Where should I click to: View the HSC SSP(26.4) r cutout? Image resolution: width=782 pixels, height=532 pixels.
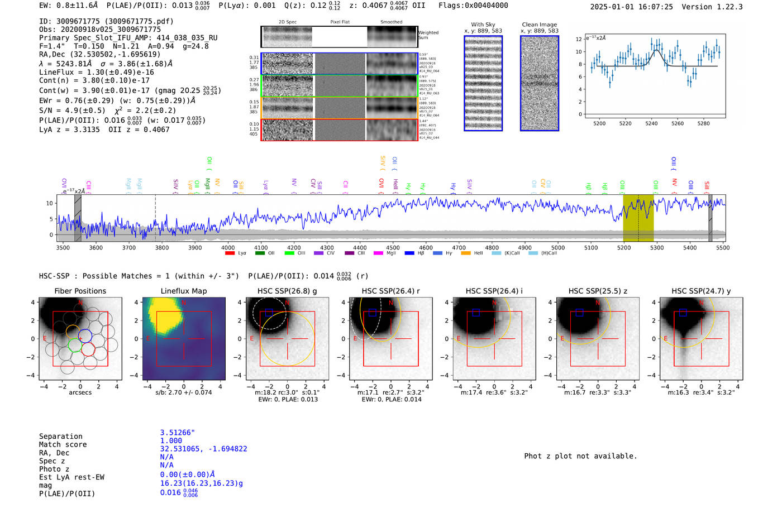click(391, 339)
